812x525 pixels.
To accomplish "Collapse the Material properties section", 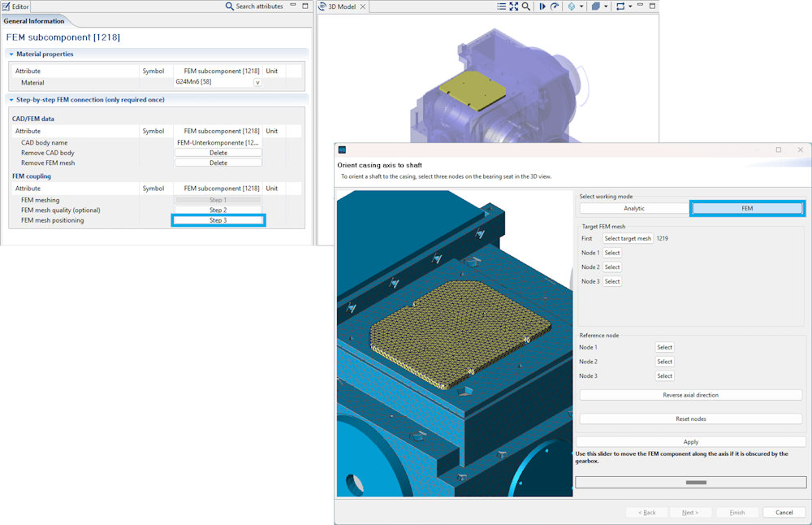I will pyautogui.click(x=11, y=54).
